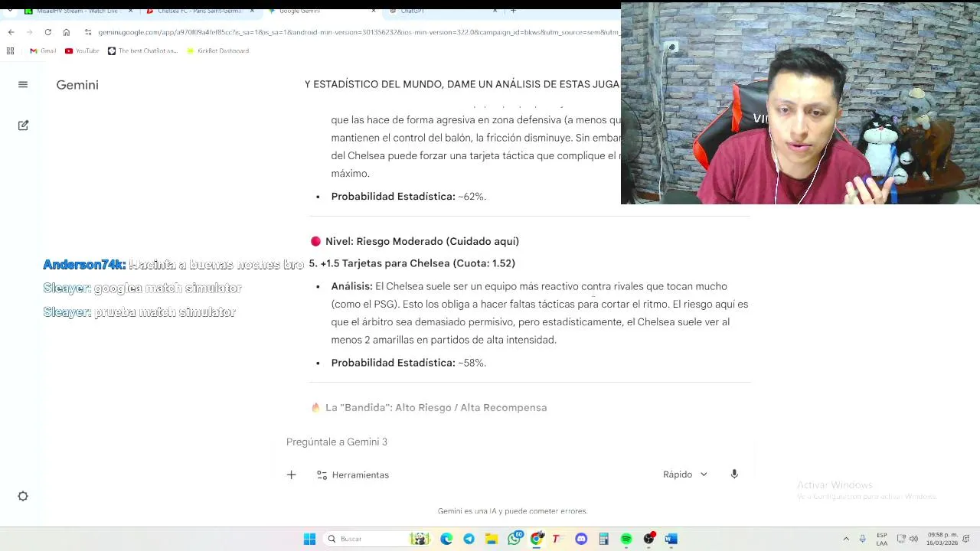
Task: Open Google Chrome from taskbar
Action: click(x=537, y=539)
